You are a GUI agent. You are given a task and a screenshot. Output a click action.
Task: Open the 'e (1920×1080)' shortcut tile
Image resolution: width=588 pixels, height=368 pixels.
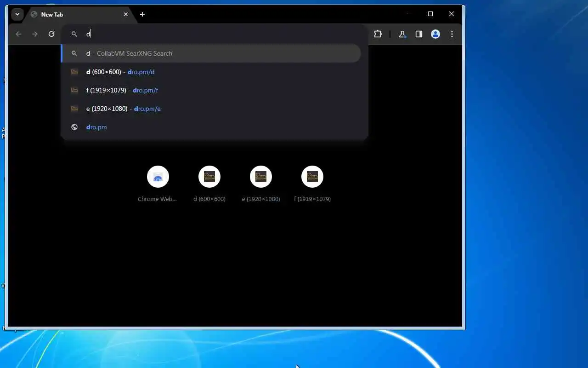(261, 184)
